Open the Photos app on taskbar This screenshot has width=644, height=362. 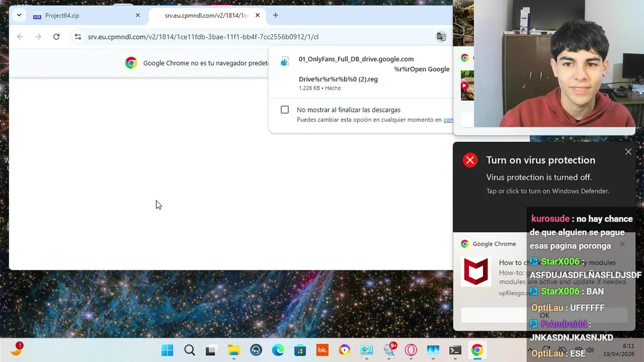433,350
